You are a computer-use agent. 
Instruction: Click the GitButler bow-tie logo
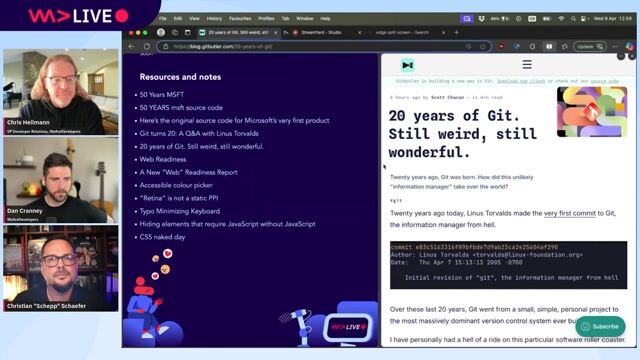407,65
